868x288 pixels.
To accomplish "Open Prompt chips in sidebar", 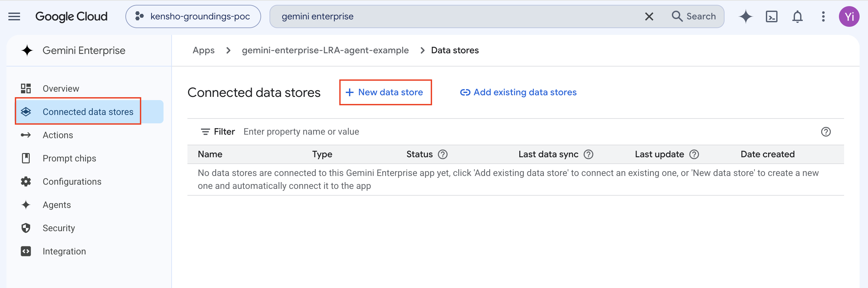I will (69, 158).
